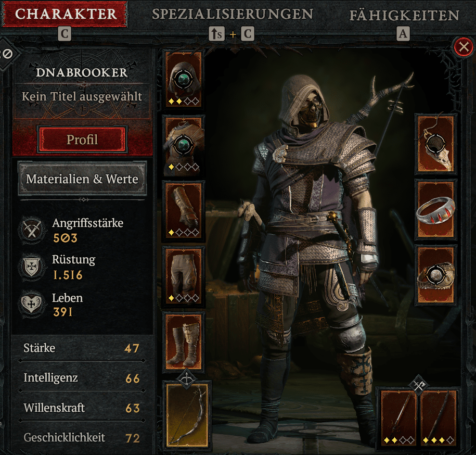The width and height of the screenshot is (476, 455).
Task: Select the boots equipment slot
Action: pos(184,342)
